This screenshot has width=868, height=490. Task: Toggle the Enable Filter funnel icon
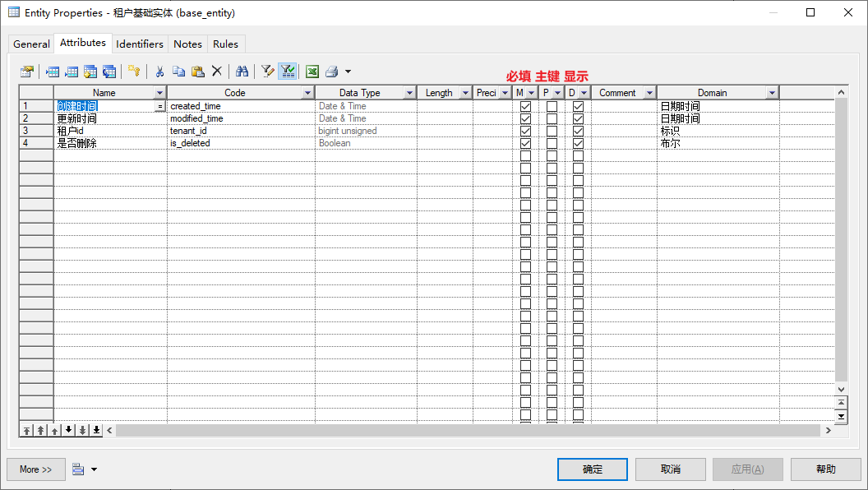(288, 72)
